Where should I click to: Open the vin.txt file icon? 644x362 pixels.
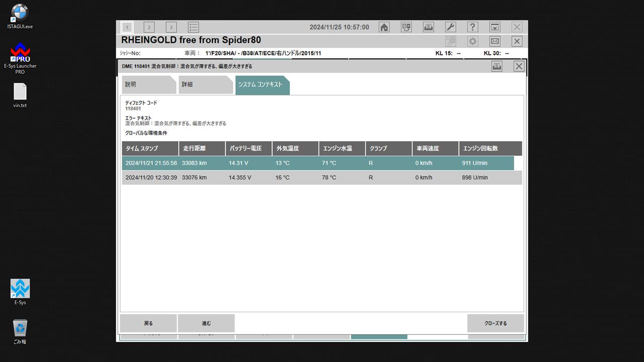[x=20, y=96]
